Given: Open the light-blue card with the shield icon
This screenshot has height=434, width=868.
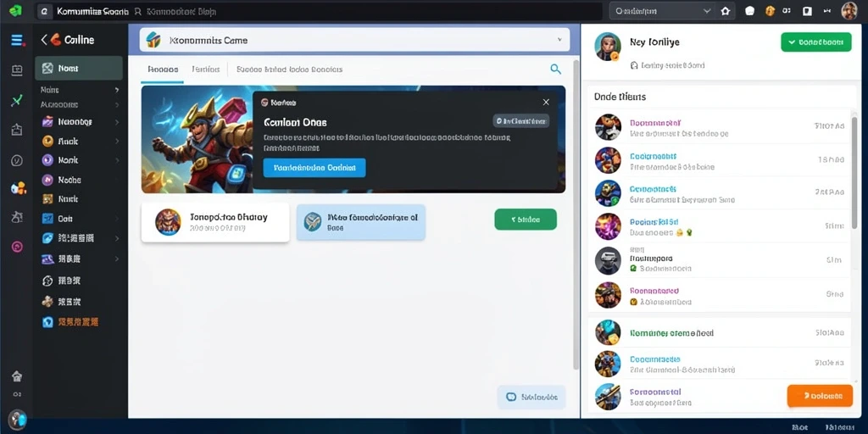Looking at the screenshot, I should [x=361, y=222].
